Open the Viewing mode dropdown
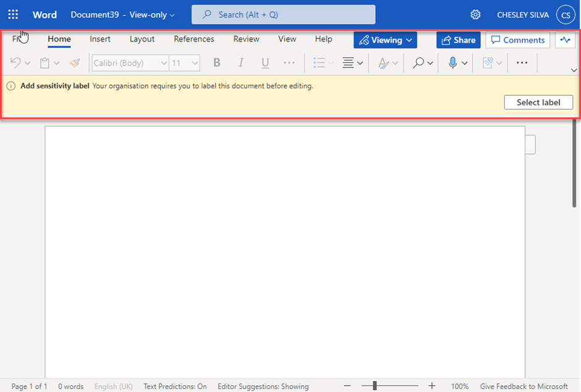This screenshot has width=581, height=392. [x=386, y=40]
